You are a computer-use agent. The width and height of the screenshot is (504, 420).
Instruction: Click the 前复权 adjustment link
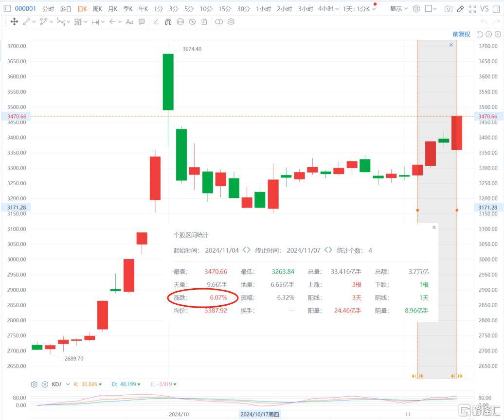[x=461, y=34]
